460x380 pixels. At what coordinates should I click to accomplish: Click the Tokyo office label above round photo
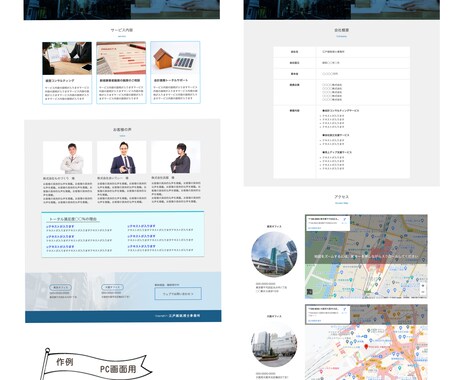click(274, 226)
